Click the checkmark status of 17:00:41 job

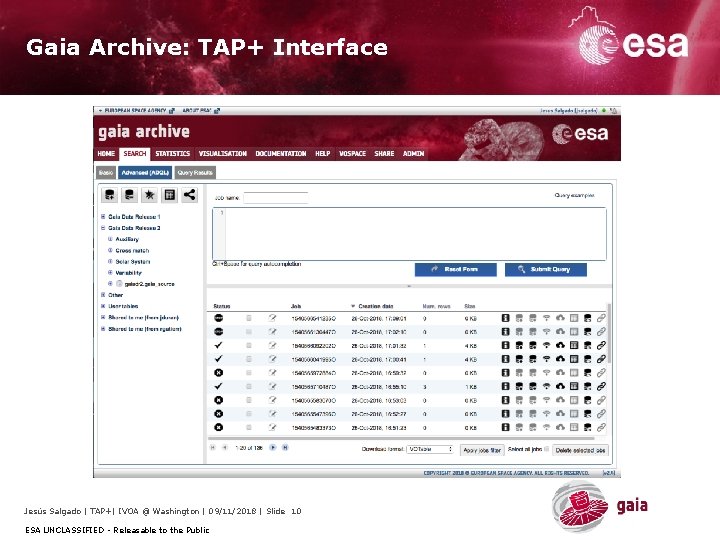[x=219, y=359]
